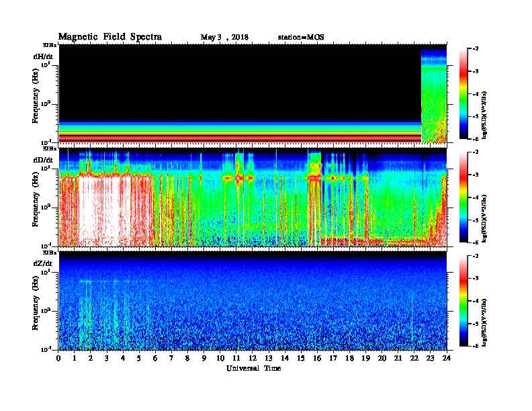532x411 pixels.
Task: Click the log PSD unit label beside dD/dt color bar
Action: (485, 219)
